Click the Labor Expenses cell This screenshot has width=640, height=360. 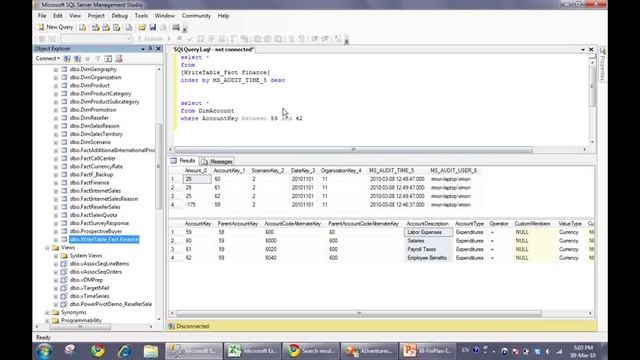pyautogui.click(x=428, y=232)
